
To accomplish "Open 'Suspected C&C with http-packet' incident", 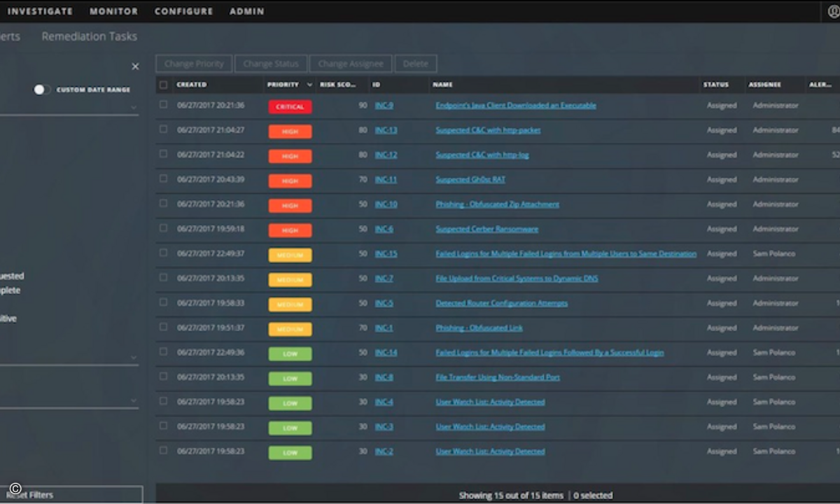I will pos(488,130).
